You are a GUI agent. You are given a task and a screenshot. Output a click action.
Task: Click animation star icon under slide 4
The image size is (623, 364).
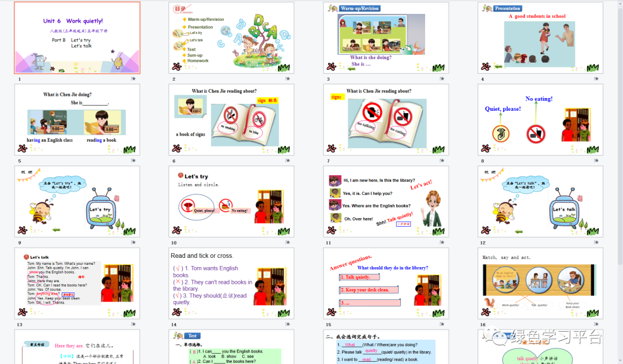(x=596, y=78)
